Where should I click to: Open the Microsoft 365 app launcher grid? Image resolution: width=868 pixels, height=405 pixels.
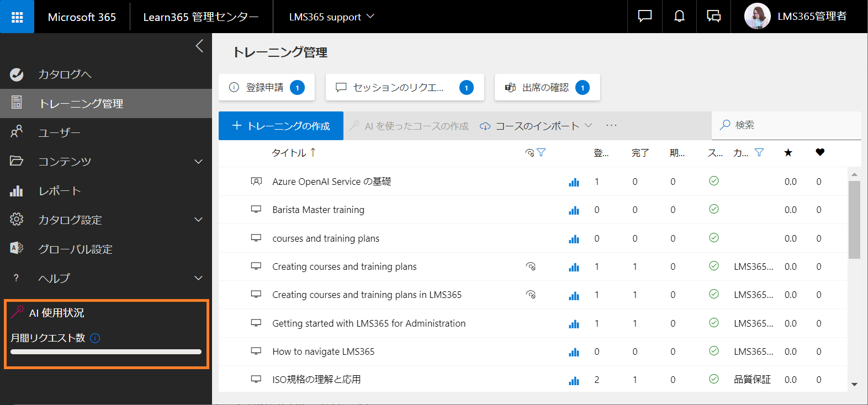tap(17, 17)
